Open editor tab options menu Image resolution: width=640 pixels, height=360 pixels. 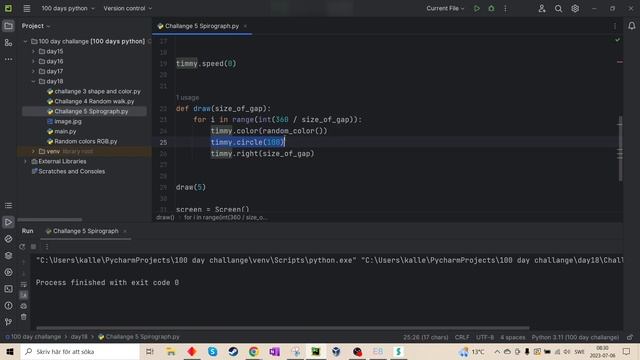coord(615,26)
